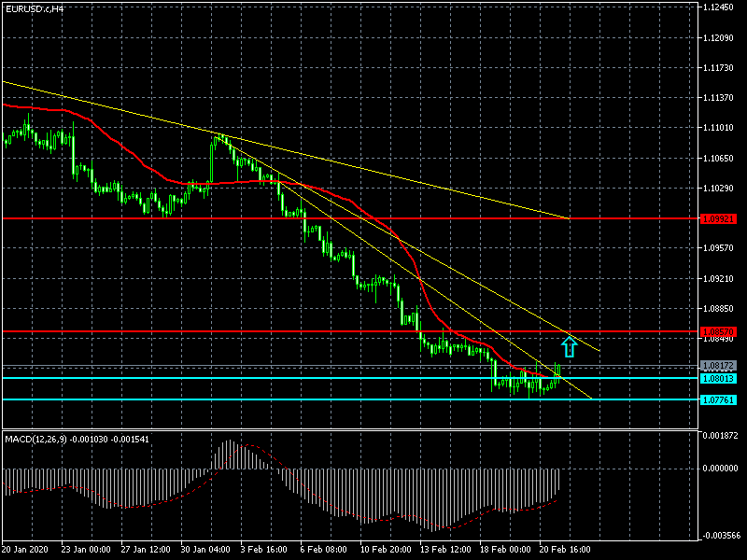The image size is (747, 560).
Task: Select the 1.09921 red price label
Action: [x=718, y=218]
